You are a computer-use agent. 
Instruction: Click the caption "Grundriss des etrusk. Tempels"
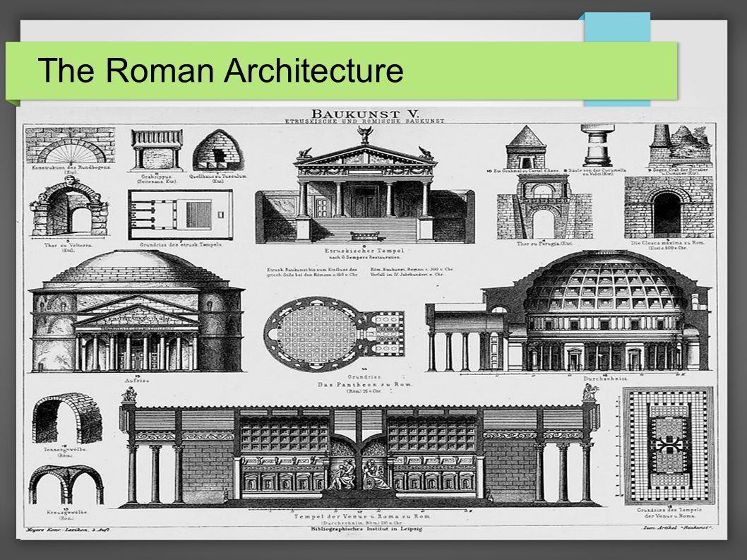pyautogui.click(x=181, y=244)
